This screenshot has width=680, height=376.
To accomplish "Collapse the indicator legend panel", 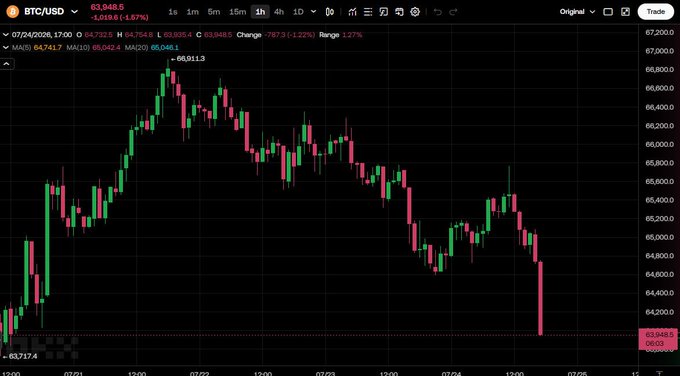I will pos(7,64).
